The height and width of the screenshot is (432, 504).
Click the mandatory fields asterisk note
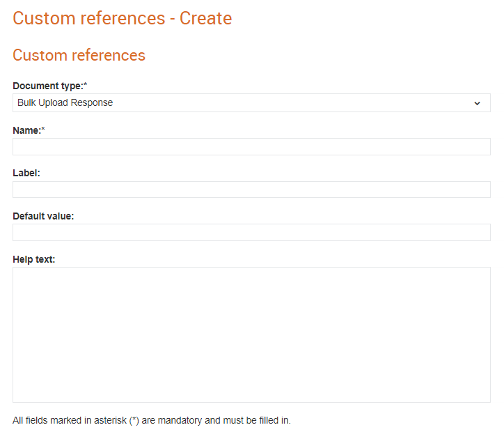[151, 420]
